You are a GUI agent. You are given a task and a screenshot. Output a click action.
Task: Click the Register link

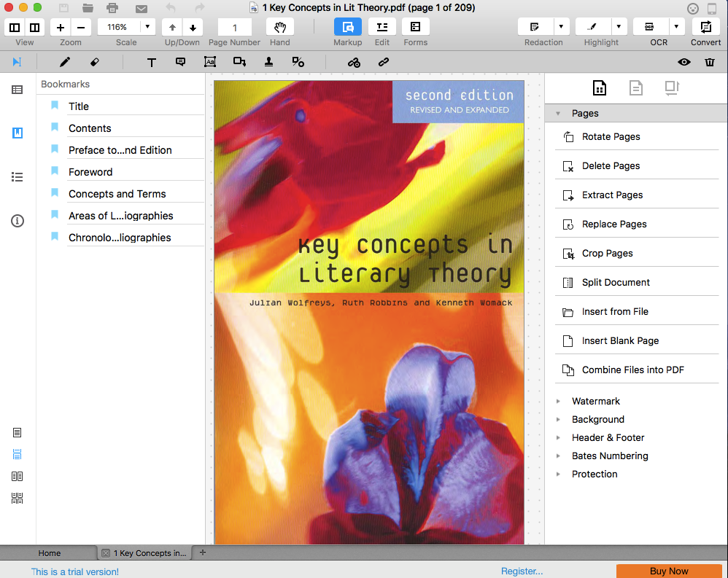point(522,571)
